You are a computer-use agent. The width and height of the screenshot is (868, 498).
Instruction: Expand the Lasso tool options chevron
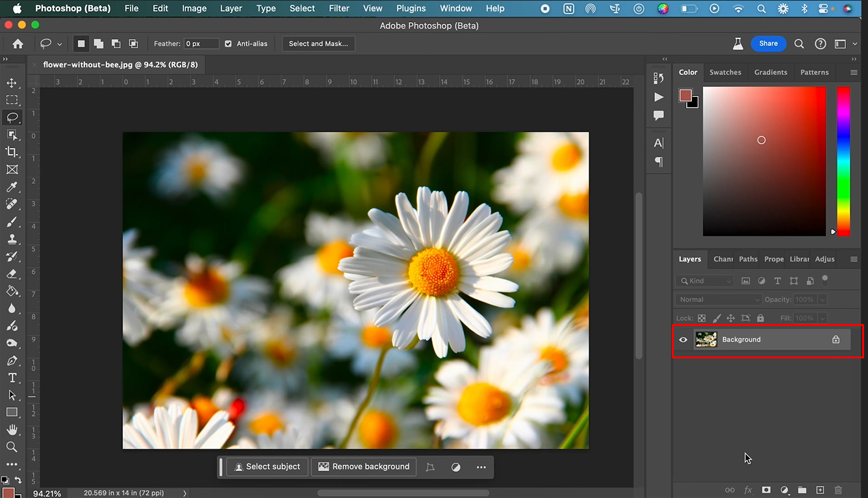coord(58,44)
